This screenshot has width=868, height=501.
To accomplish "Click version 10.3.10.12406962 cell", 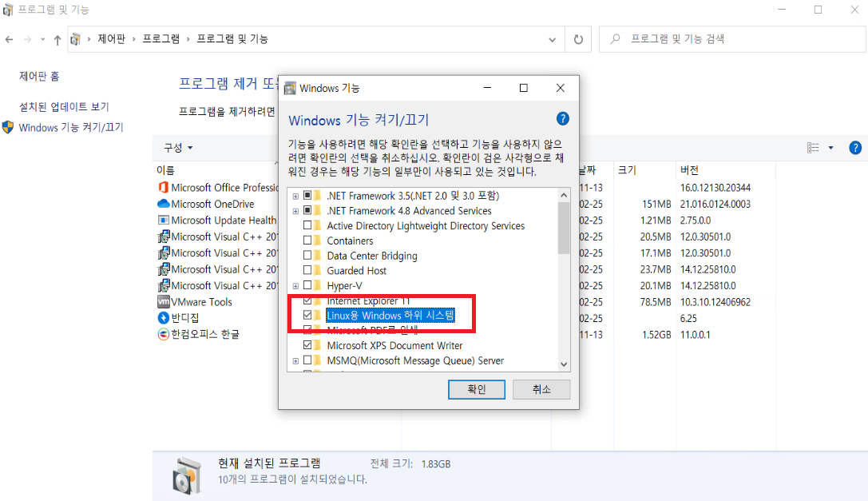I will (715, 302).
